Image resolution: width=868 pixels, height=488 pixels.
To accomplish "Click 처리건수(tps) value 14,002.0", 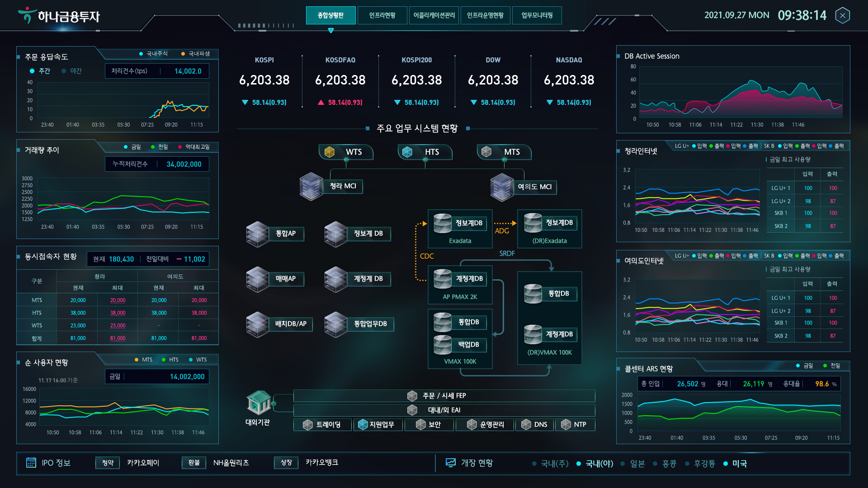I will tap(188, 71).
